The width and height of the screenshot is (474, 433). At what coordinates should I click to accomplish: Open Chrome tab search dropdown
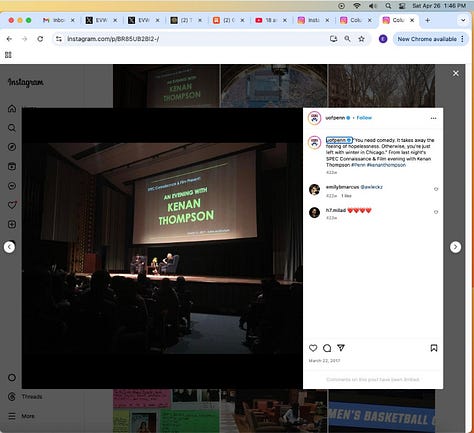(463, 20)
